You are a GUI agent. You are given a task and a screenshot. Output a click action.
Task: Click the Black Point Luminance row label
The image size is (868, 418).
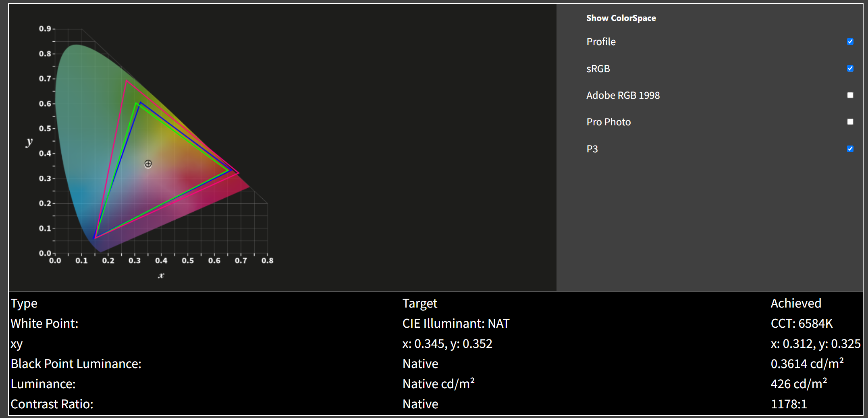click(76, 364)
